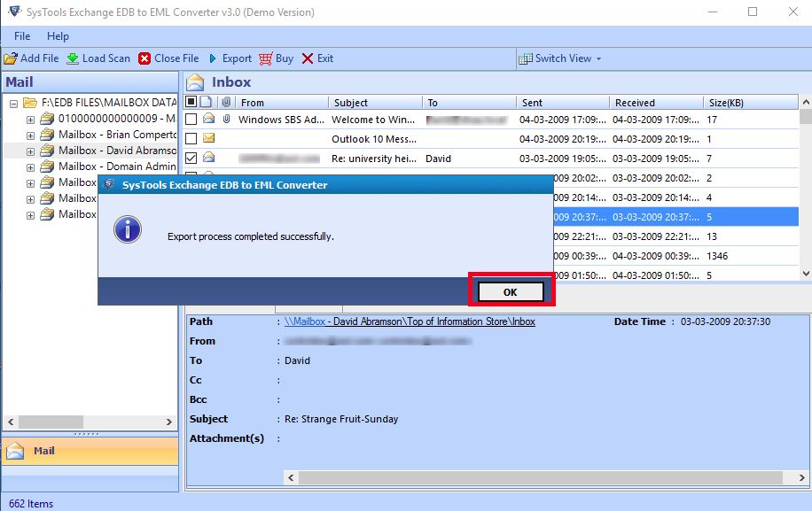This screenshot has height=511, width=812.
Task: Click envelope icon of Windows SBS Ad... email
Action: pyautogui.click(x=208, y=119)
